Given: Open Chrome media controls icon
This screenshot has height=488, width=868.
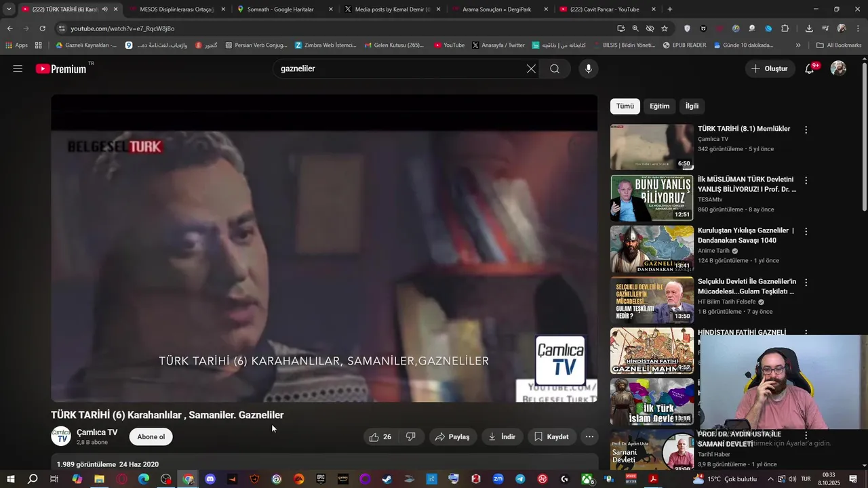Looking at the screenshot, I should pyautogui.click(x=825, y=28).
